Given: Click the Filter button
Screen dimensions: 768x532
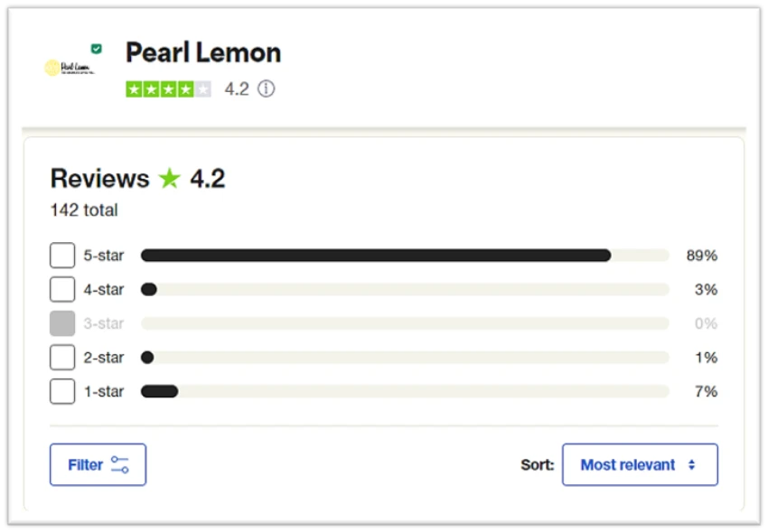Looking at the screenshot, I should click(x=97, y=464).
